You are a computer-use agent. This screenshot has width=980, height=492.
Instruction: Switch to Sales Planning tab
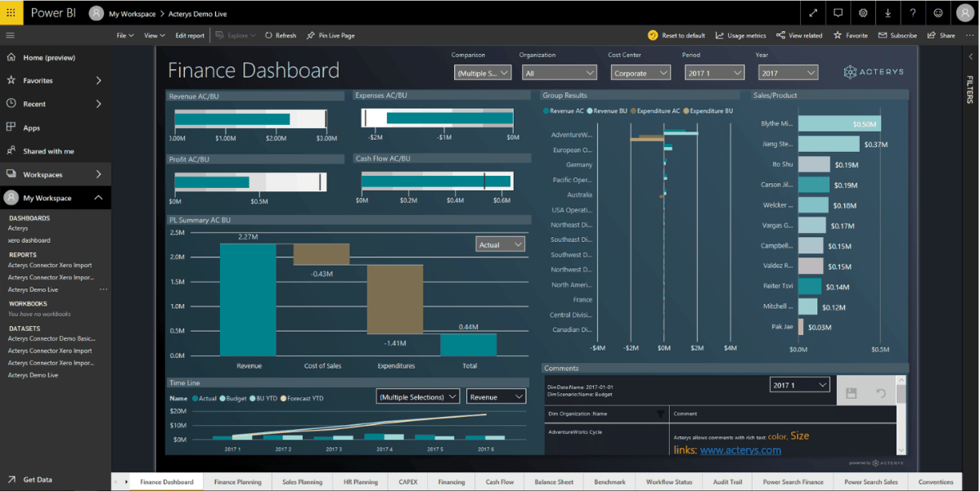[302, 482]
